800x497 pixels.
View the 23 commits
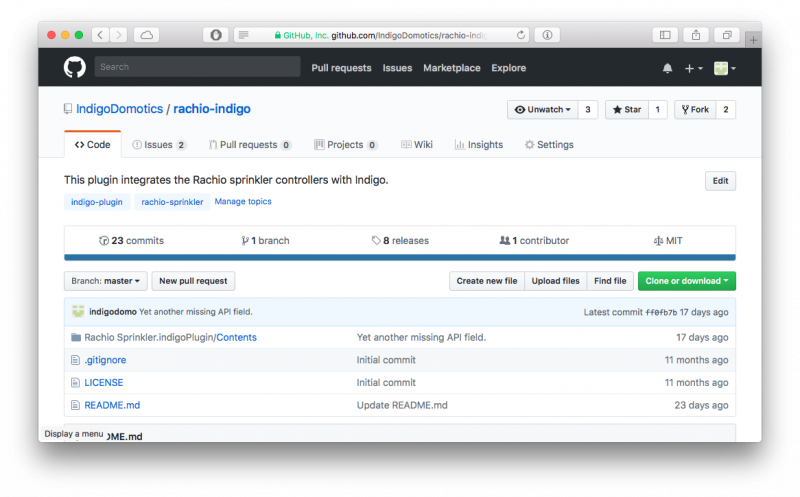click(131, 240)
